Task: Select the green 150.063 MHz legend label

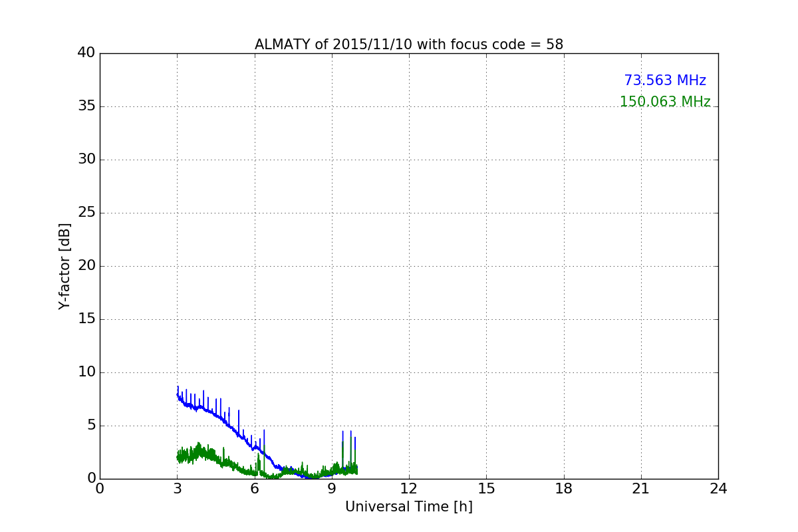Action: pyautogui.click(x=665, y=102)
